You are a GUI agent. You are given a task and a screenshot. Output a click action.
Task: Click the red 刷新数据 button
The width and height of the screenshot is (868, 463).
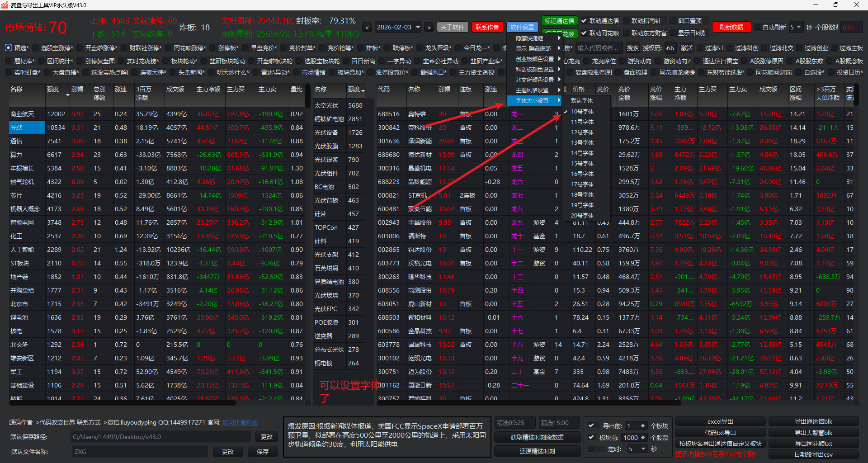point(731,27)
